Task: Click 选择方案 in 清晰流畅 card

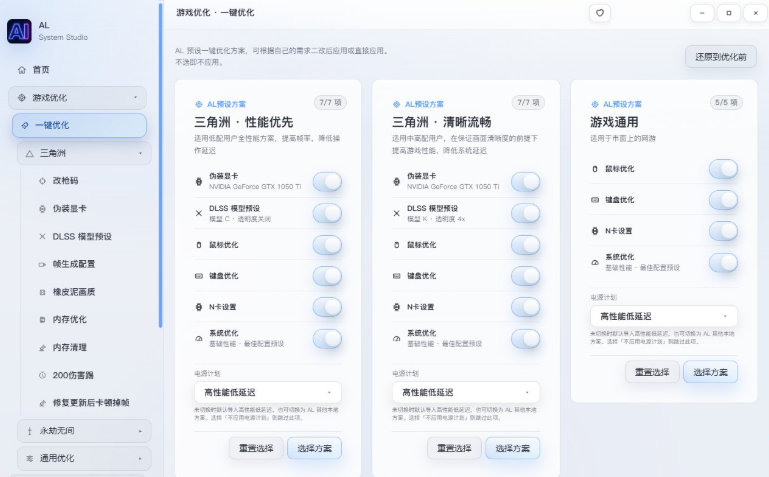Action: 513,448
